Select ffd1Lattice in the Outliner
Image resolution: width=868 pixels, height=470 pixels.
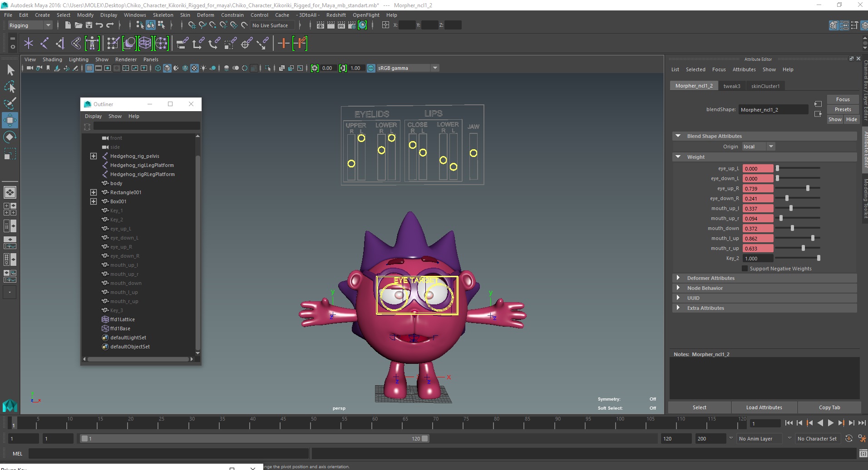tap(122, 319)
